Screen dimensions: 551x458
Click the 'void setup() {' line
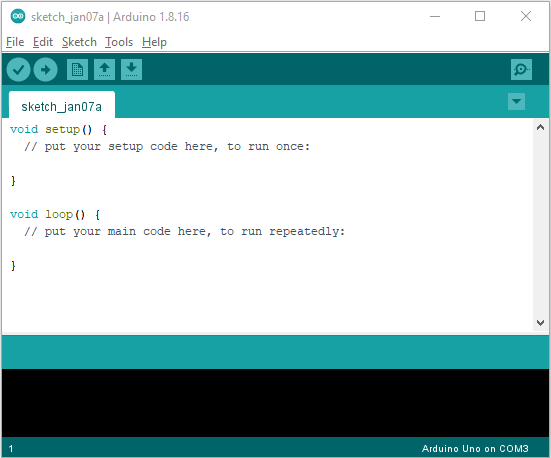coord(58,130)
